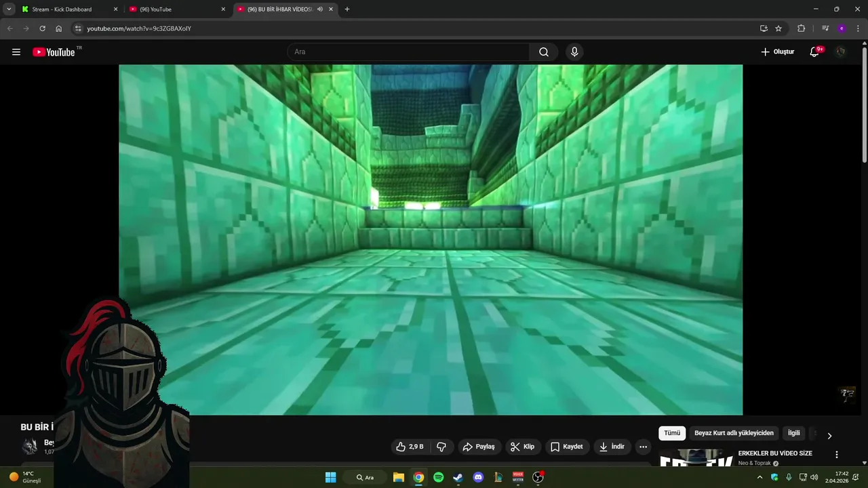Close the (96) YouTube tab

pos(223,9)
